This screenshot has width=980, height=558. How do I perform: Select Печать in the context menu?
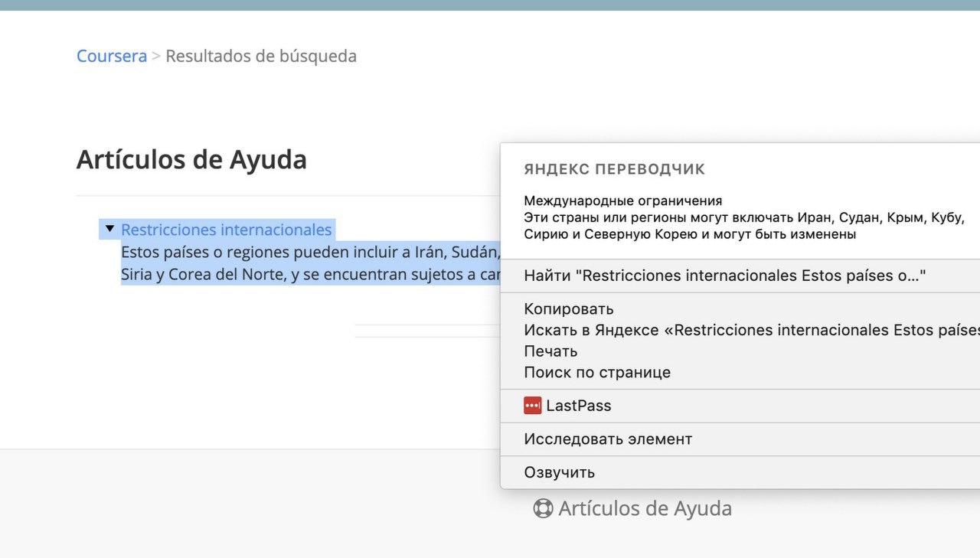click(x=740, y=351)
